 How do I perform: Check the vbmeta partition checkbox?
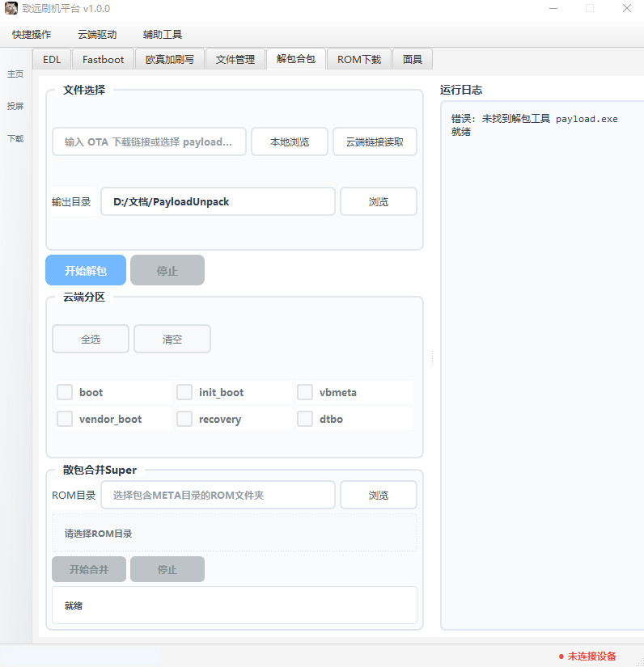point(305,392)
